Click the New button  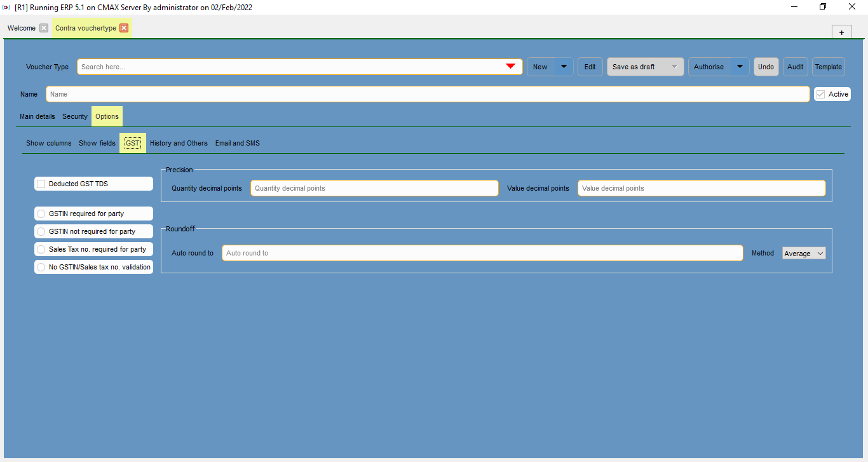point(541,67)
